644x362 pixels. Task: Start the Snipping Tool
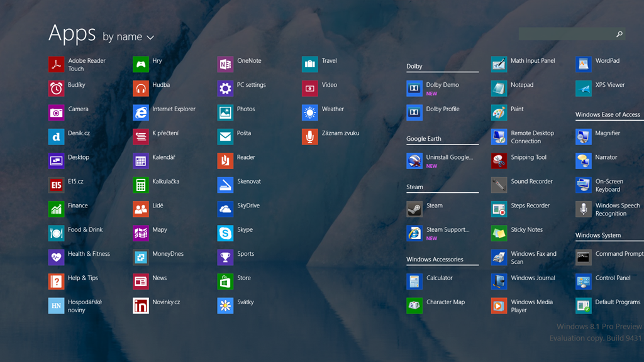499,161
